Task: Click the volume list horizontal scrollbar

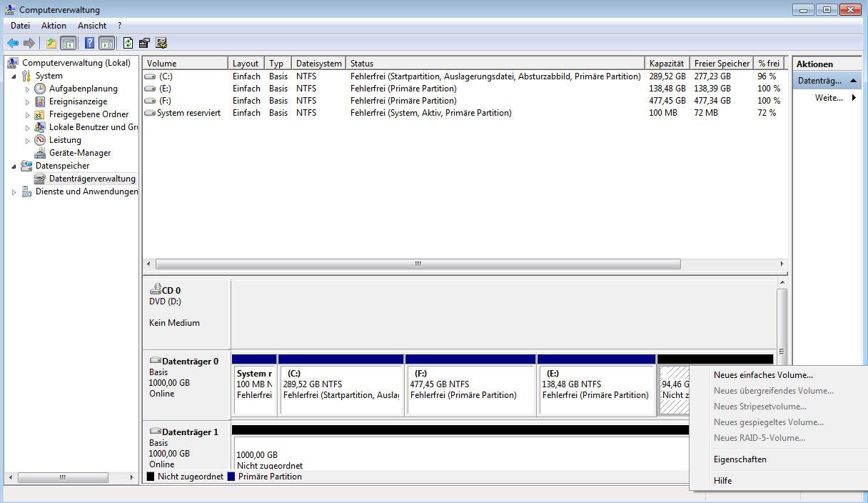Action: point(418,264)
